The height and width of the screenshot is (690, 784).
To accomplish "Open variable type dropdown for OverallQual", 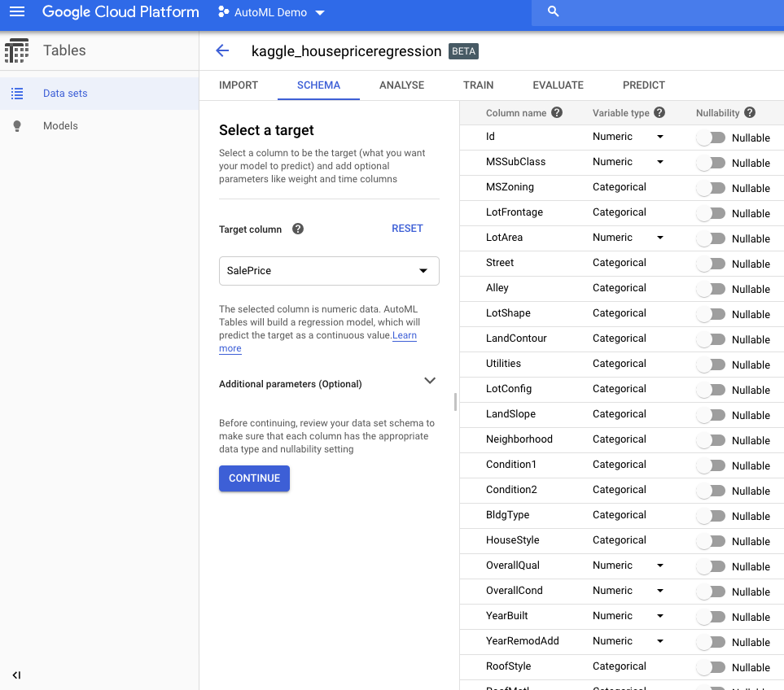I will click(660, 565).
